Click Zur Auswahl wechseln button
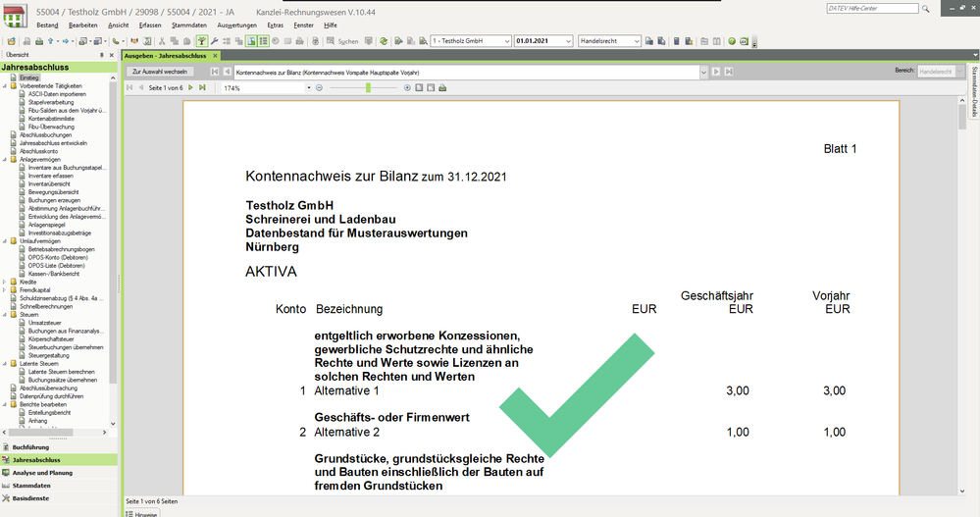The width and height of the screenshot is (980, 517). tap(160, 72)
